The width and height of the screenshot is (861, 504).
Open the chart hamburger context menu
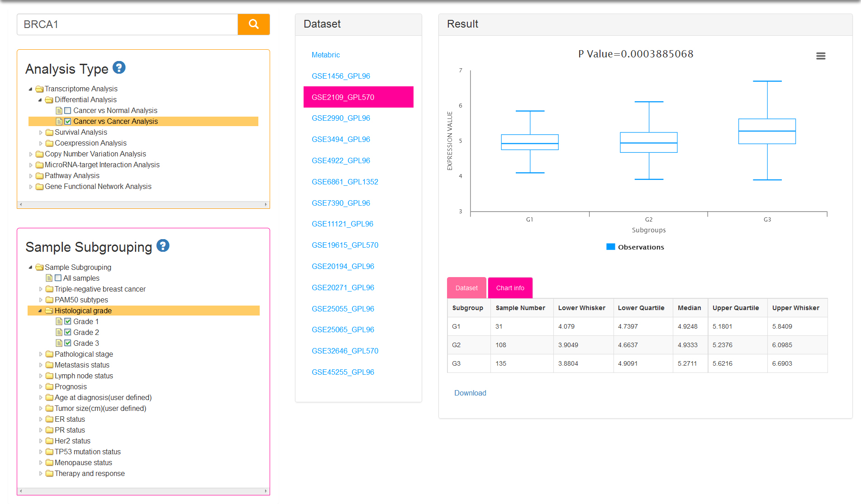coord(820,56)
